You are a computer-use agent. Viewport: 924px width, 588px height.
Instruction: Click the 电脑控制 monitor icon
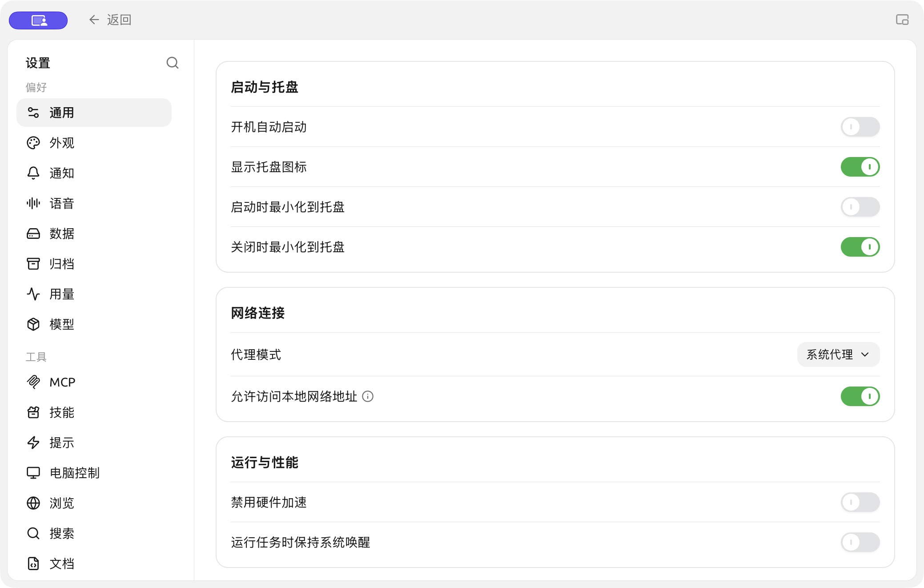pyautogui.click(x=33, y=473)
